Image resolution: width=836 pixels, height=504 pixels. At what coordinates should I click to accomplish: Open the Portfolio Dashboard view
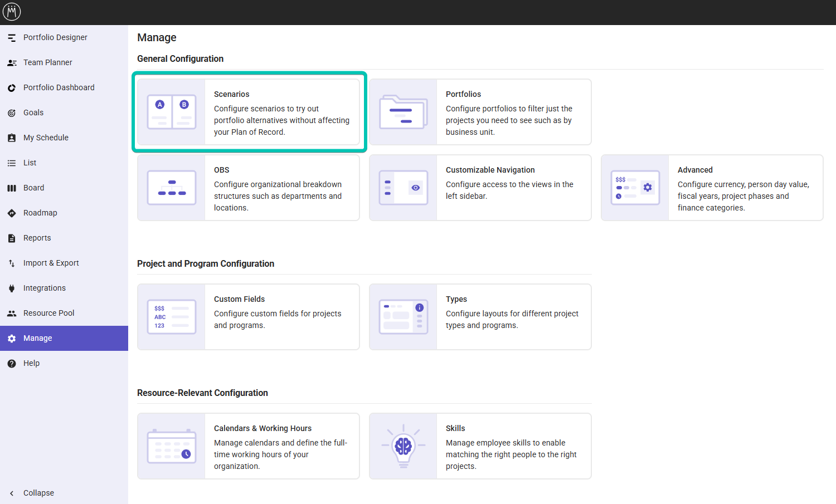coord(59,87)
